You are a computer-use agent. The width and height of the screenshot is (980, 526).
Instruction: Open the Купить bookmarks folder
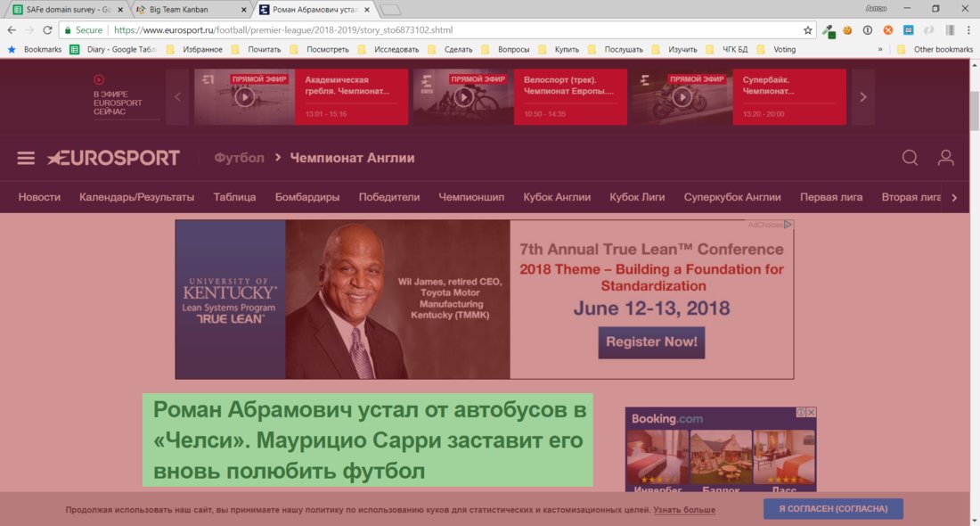click(559, 49)
